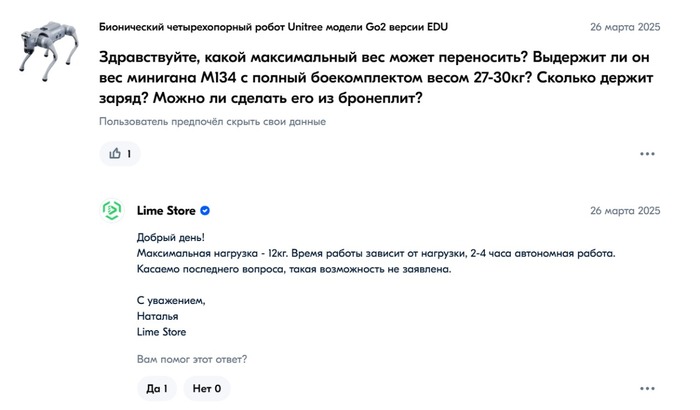The width and height of the screenshot is (700, 410).
Task: Click the "Добрый день!" greeting in the answer
Action: click(171, 238)
